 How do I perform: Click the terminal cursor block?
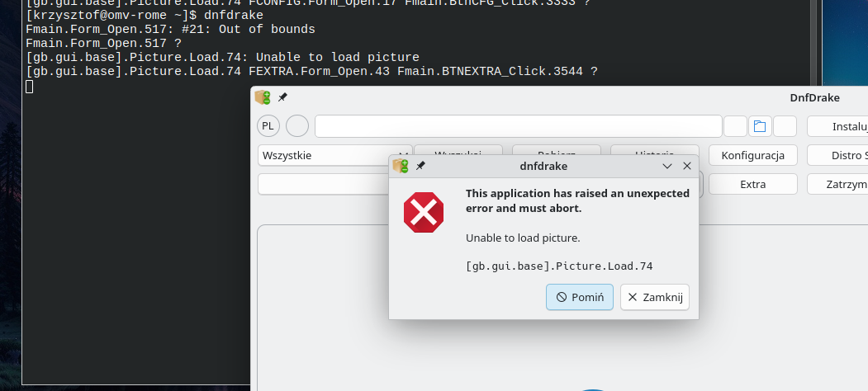(x=30, y=87)
